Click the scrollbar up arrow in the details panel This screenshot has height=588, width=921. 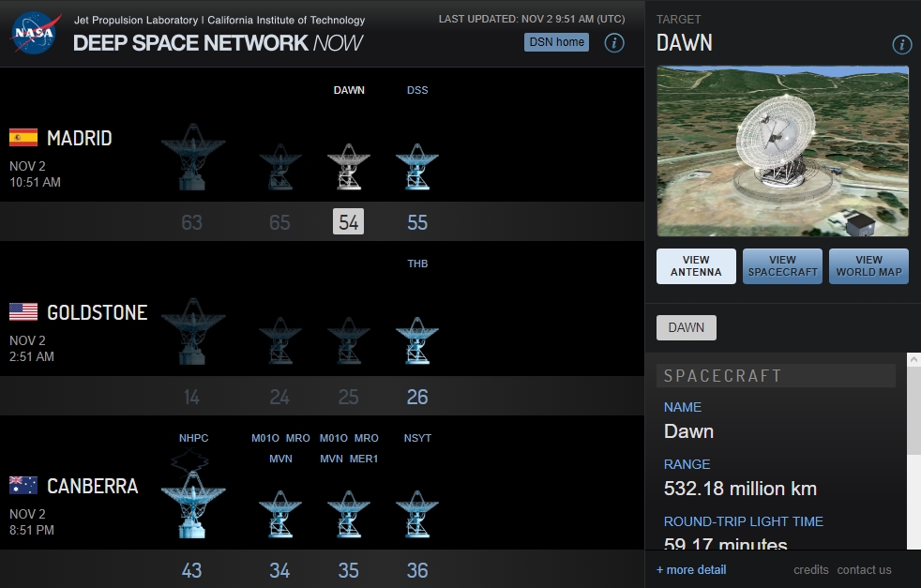point(913,359)
